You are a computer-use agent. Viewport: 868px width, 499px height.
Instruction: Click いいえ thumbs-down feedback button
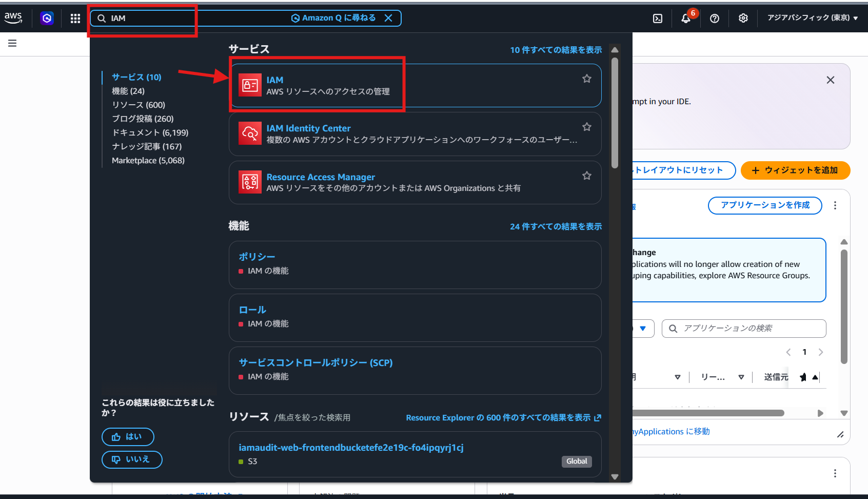coord(132,459)
